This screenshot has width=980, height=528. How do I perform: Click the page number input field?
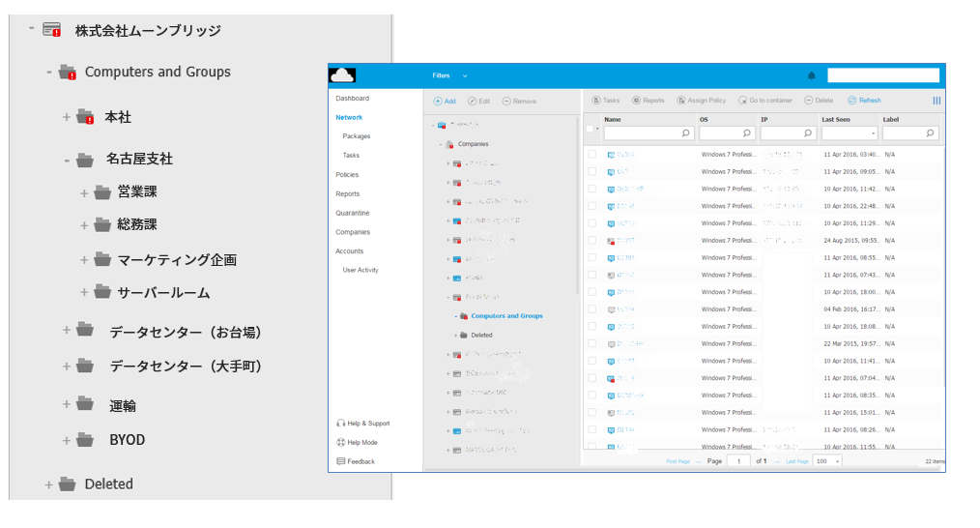(x=738, y=461)
